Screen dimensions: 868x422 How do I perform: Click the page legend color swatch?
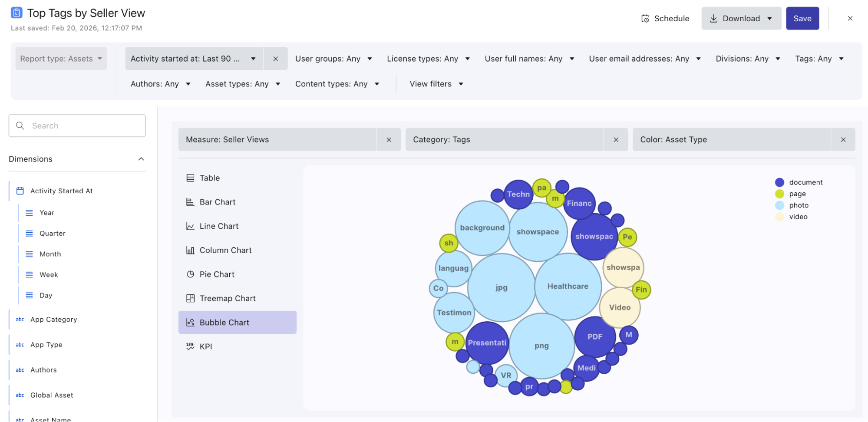(x=779, y=194)
